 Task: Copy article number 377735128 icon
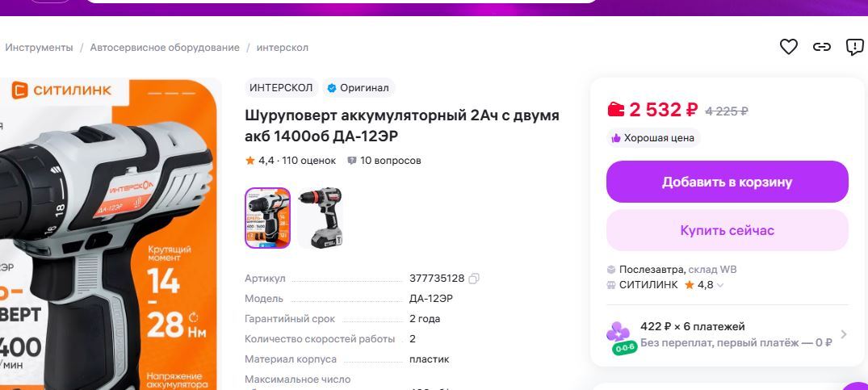(x=473, y=279)
